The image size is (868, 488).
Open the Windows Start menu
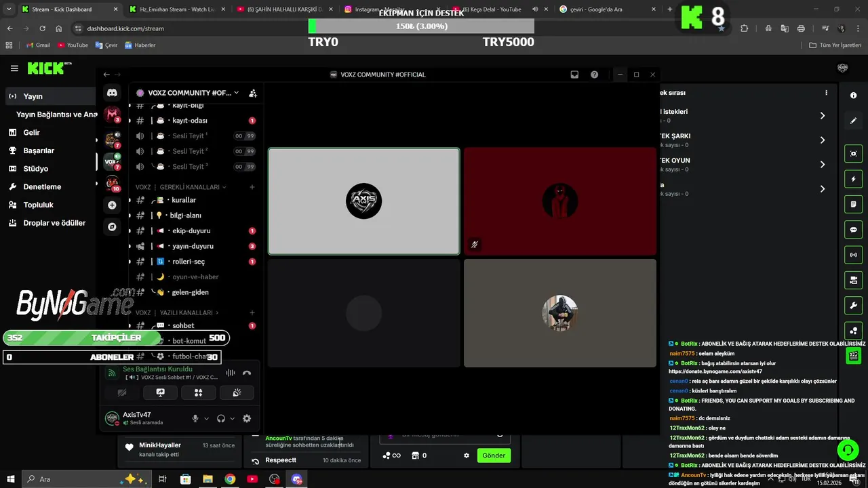[x=11, y=479]
